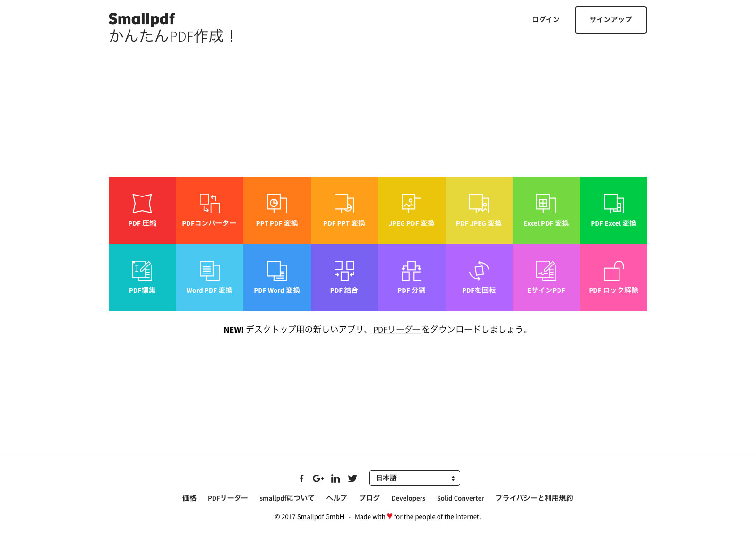Visit the Facebook page icon
The image size is (756, 538).
pyautogui.click(x=301, y=478)
